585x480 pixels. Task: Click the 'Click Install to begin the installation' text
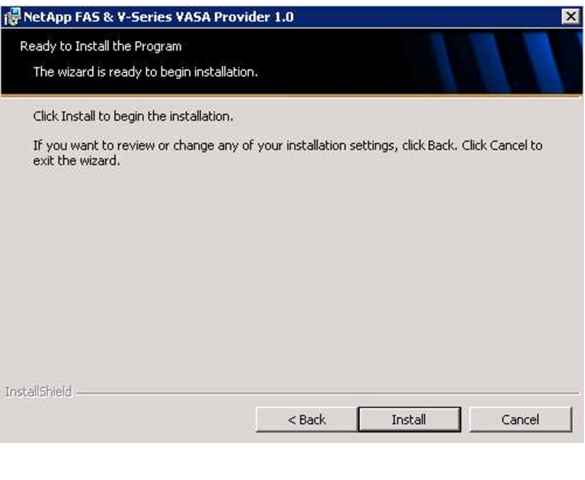(133, 116)
